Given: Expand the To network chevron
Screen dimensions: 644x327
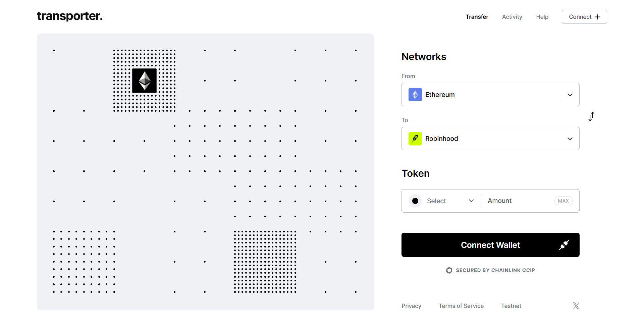Looking at the screenshot, I should click(570, 139).
